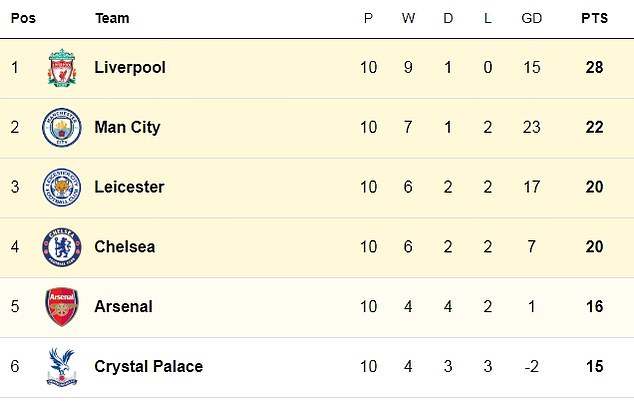Click the Arsenal team name
Image resolution: width=634 pixels, height=401 pixels.
(x=123, y=306)
